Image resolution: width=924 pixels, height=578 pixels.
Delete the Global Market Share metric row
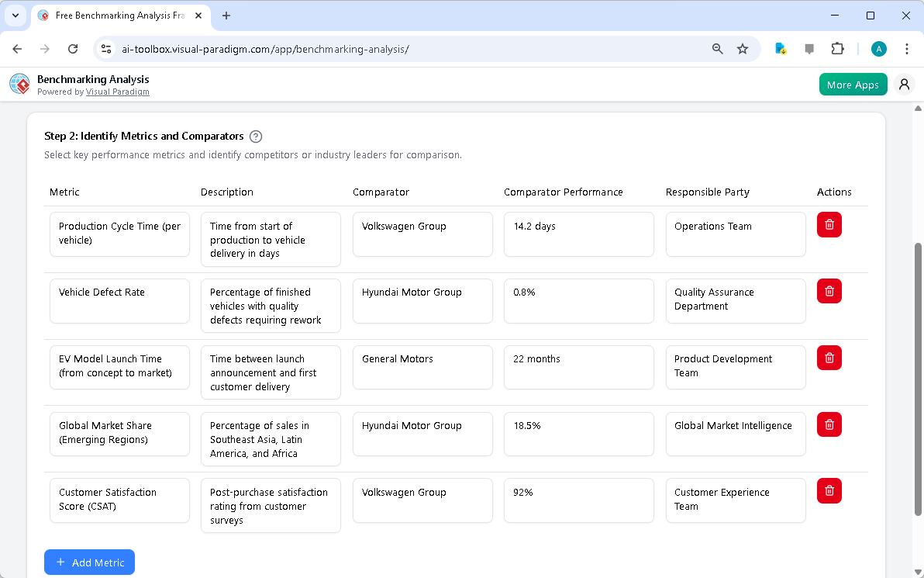pos(829,424)
